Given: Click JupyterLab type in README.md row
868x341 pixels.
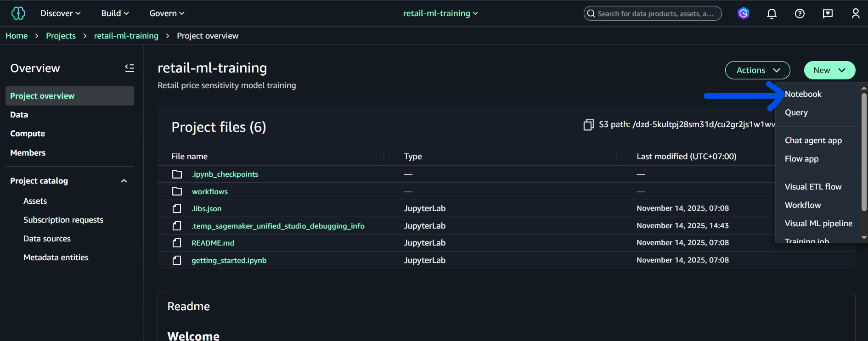Looking at the screenshot, I should 425,243.
